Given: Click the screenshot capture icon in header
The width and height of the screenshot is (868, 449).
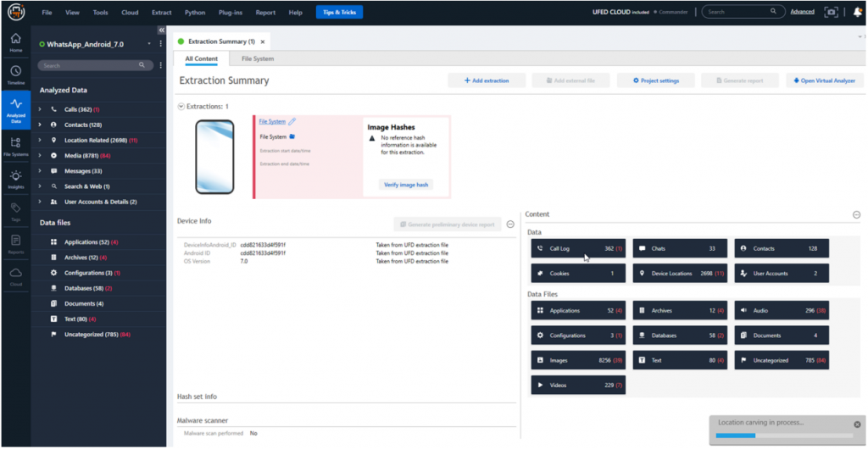Looking at the screenshot, I should click(831, 12).
